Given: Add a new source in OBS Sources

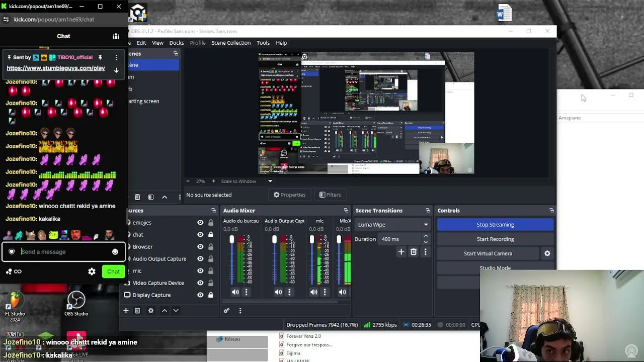Looking at the screenshot, I should tap(126, 311).
